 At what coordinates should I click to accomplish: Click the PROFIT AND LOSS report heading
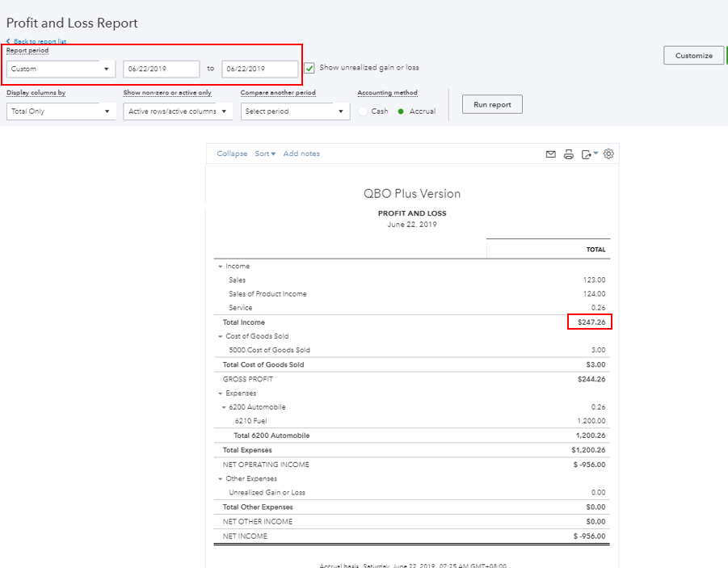click(412, 213)
